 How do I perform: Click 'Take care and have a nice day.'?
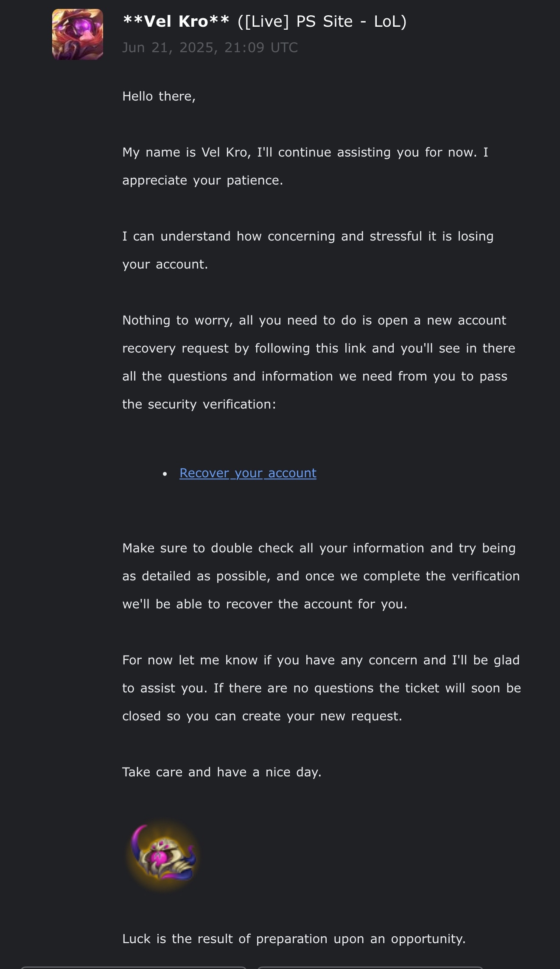tap(221, 772)
